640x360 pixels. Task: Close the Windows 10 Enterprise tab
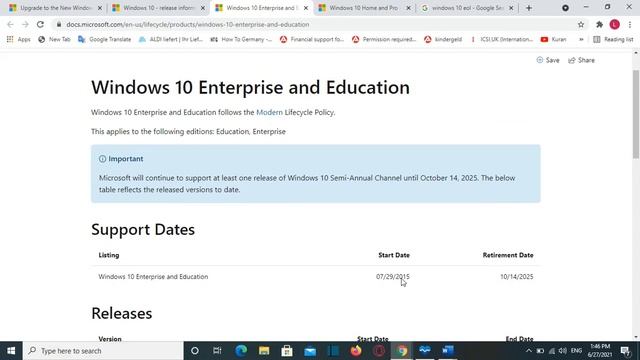[x=306, y=8]
